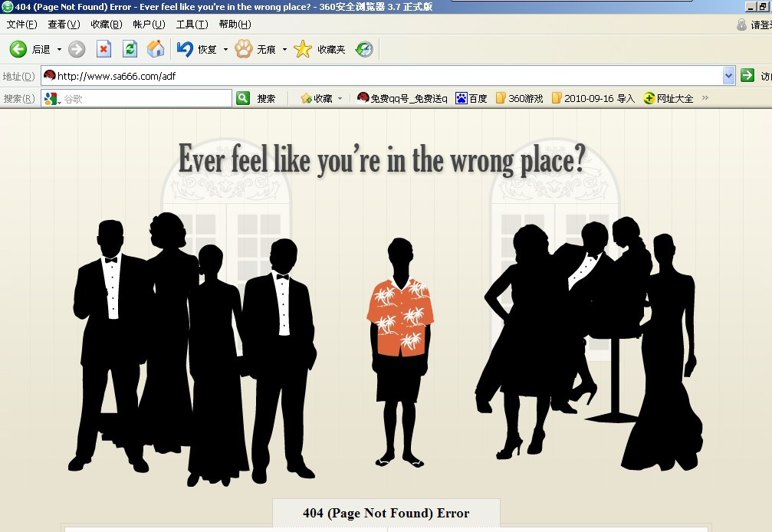Open the Back history dropdown arrow
This screenshot has width=772, height=532.
(x=59, y=49)
